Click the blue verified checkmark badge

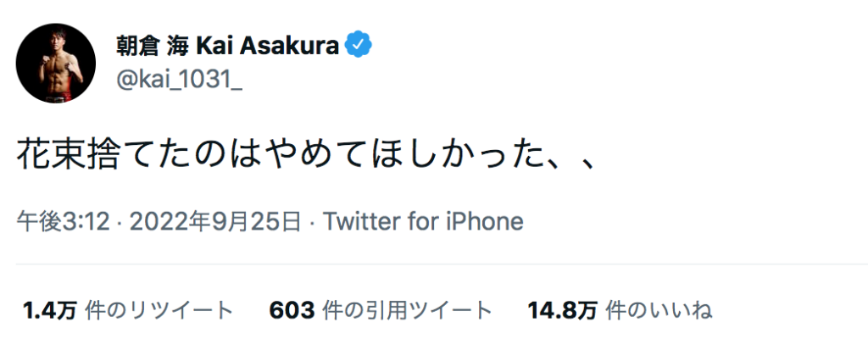(359, 45)
